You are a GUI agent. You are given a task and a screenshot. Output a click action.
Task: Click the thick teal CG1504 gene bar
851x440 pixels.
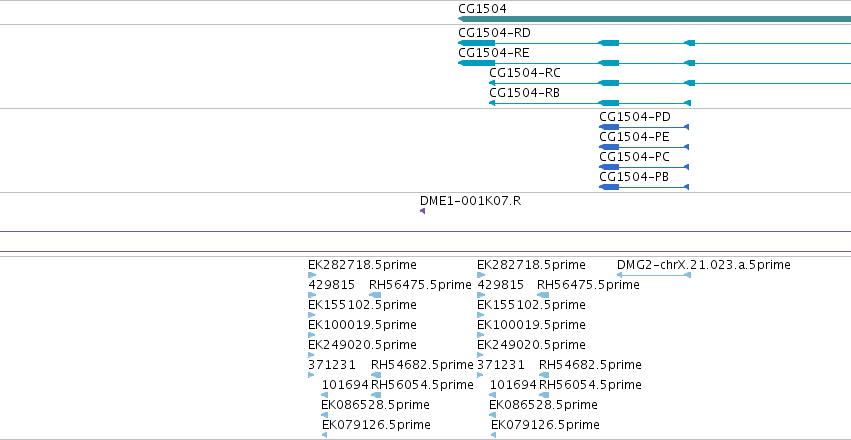(655, 19)
